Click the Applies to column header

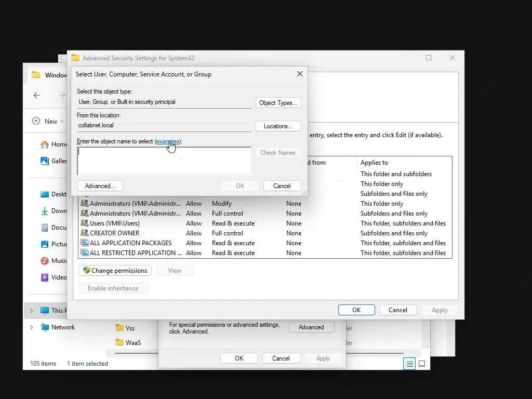click(404, 163)
